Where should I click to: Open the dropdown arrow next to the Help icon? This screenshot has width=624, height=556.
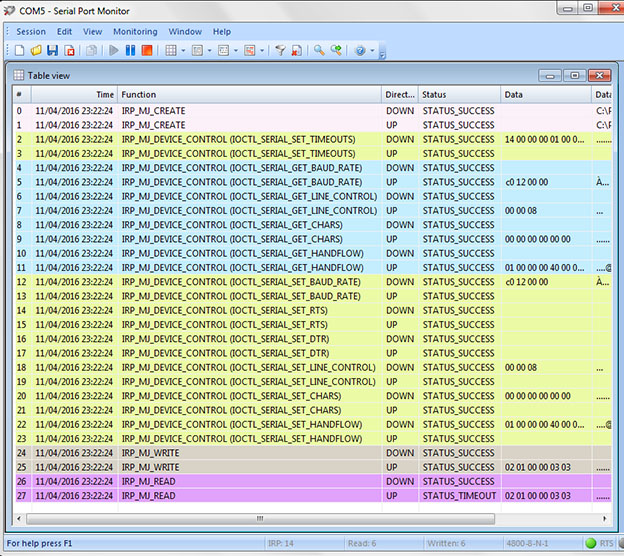coord(372,51)
